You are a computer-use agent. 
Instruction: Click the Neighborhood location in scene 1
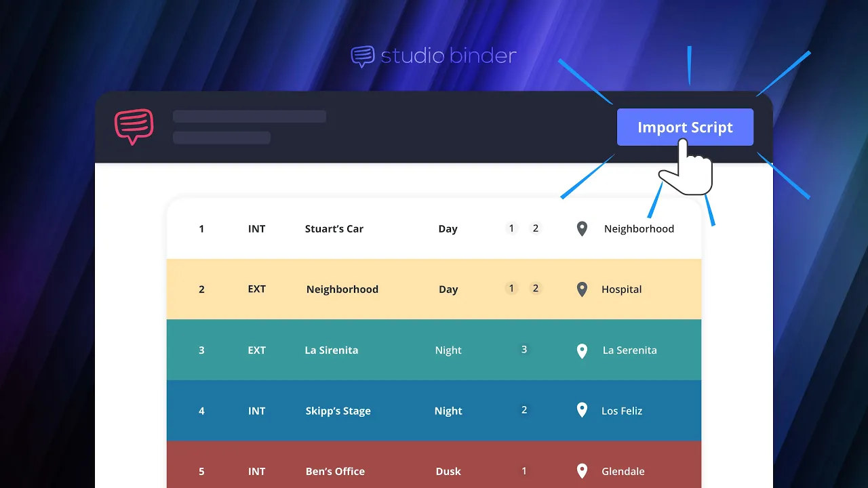639,228
